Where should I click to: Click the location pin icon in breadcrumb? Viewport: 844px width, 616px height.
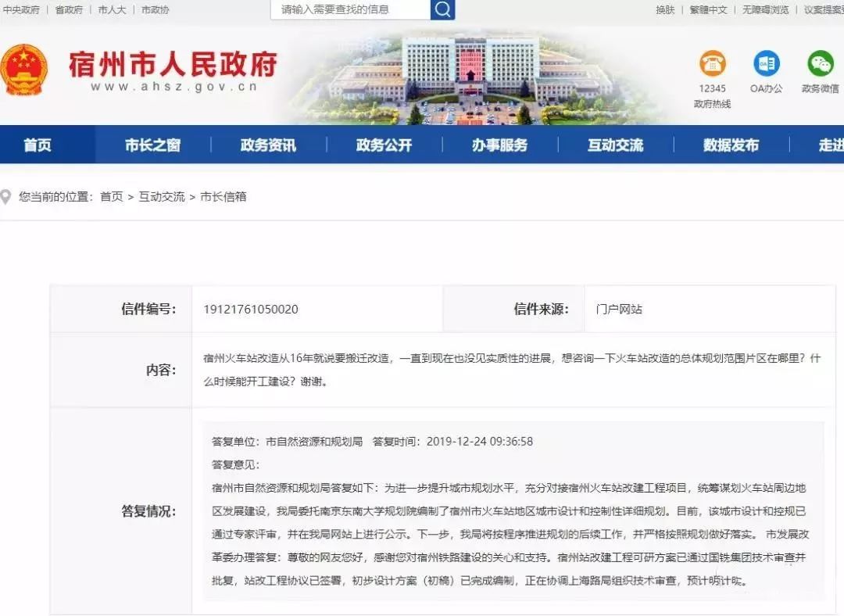coord(8,197)
